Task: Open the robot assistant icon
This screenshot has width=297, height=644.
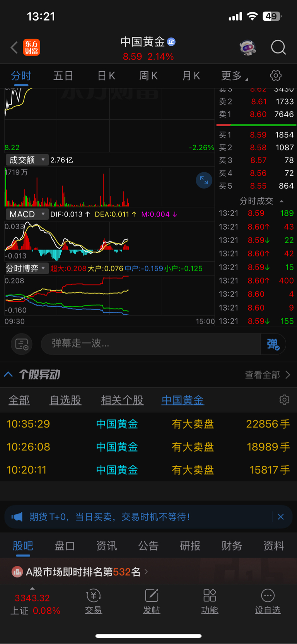Action: [248, 48]
